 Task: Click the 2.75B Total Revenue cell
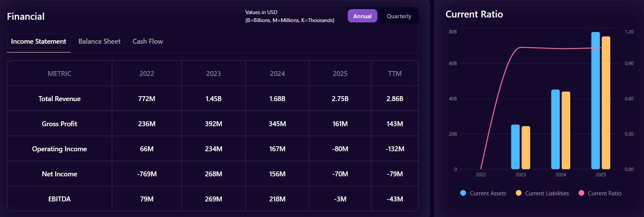340,99
